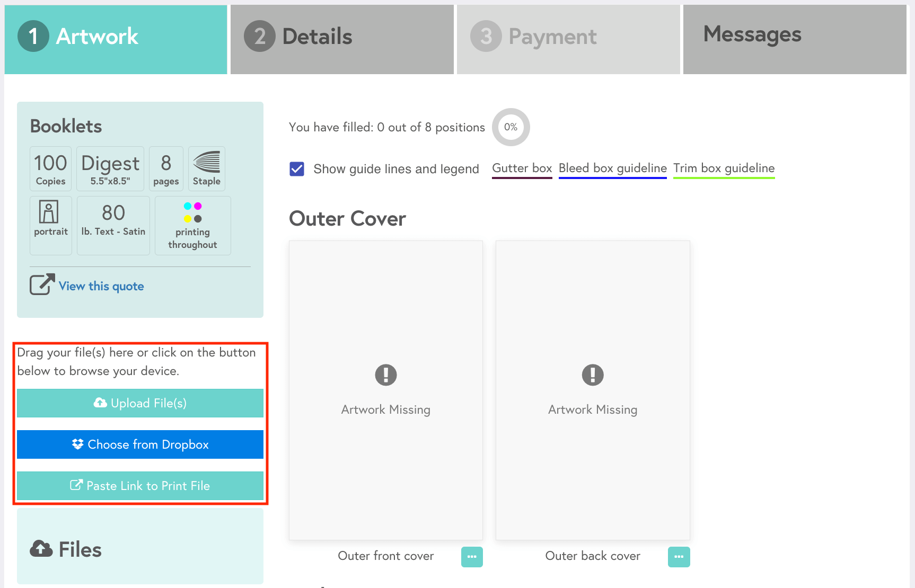Open options menu for Outer back cover

click(679, 557)
